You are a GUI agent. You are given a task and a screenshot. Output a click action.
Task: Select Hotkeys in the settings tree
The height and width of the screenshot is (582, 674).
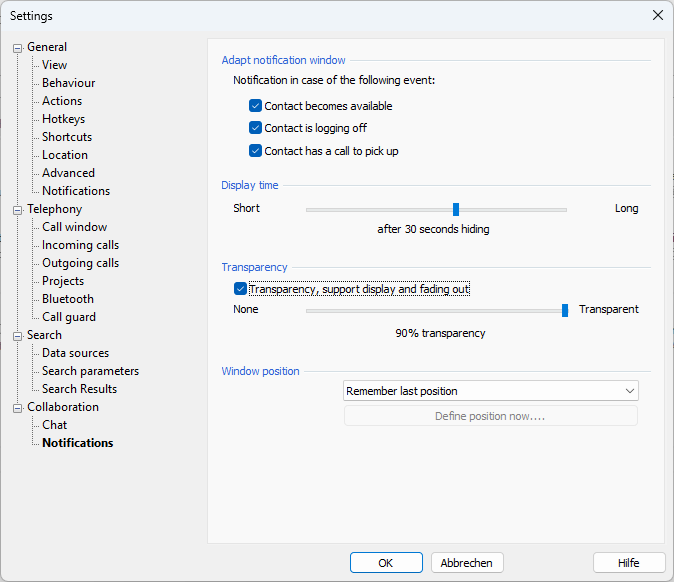[x=63, y=119]
